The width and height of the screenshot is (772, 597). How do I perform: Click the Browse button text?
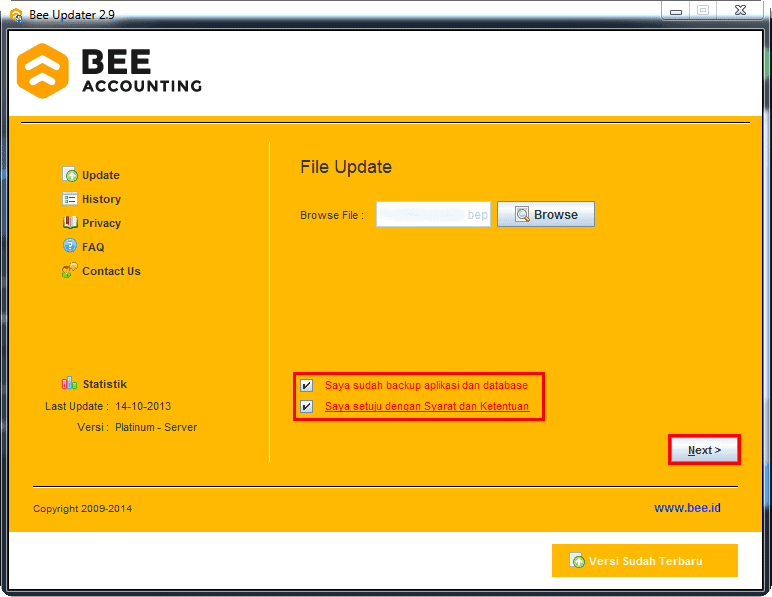coord(556,215)
